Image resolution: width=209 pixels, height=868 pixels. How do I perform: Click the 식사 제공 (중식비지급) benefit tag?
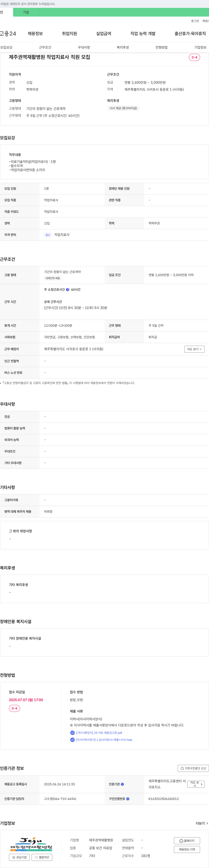(x=123, y=108)
